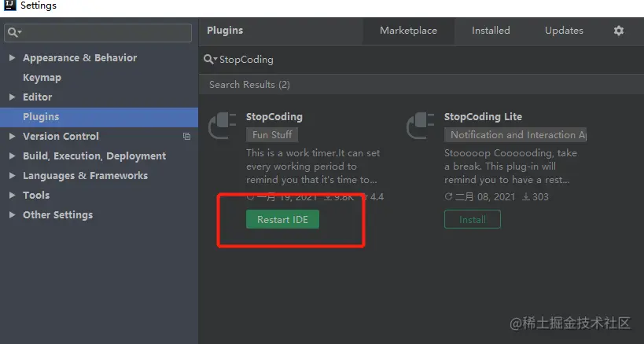The height and width of the screenshot is (344, 644).
Task: Open the StopCoding Lite plugin title
Action: [483, 117]
